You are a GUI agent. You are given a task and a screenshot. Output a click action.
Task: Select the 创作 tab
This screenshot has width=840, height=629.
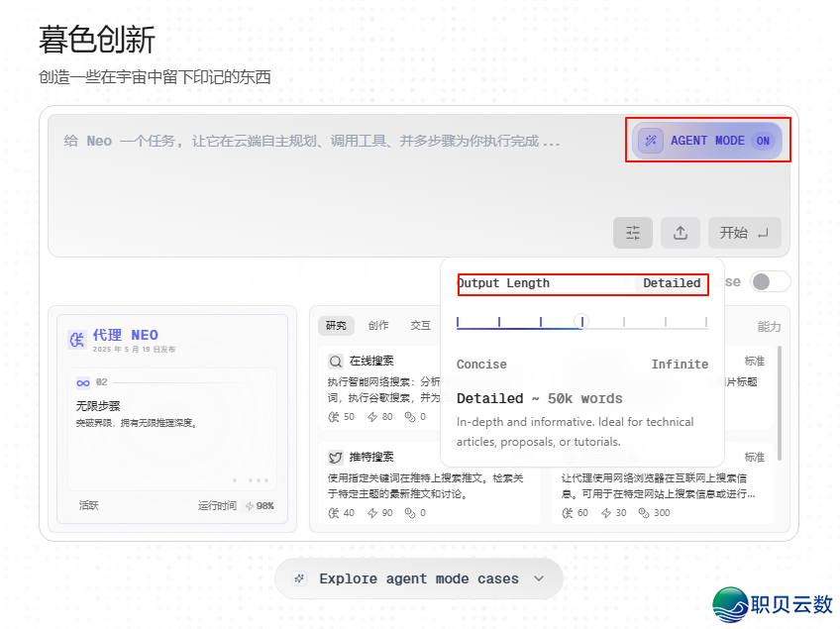[x=378, y=325]
